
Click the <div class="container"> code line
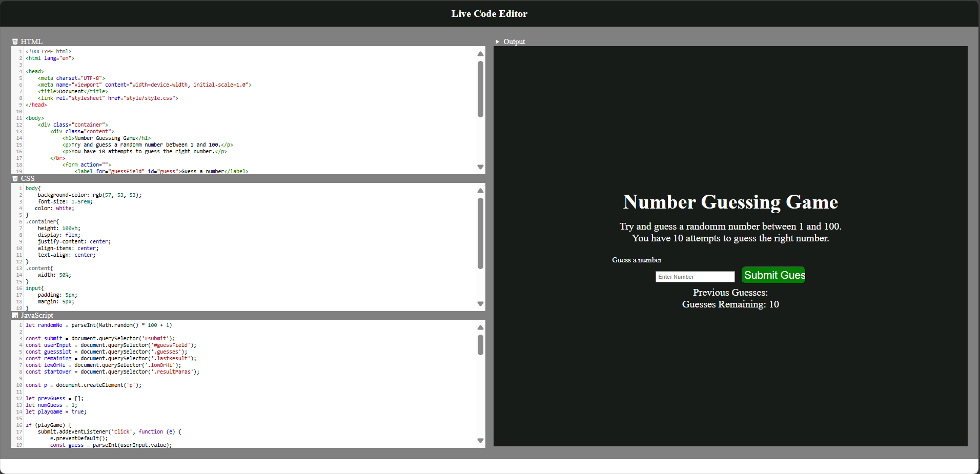pos(73,125)
